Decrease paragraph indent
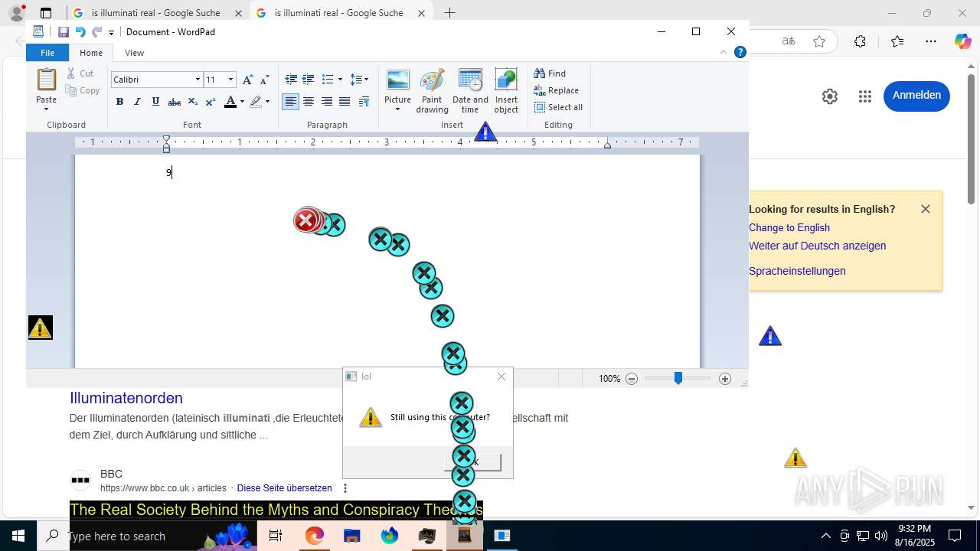Screen dimensions: 980x551 coord(291,80)
